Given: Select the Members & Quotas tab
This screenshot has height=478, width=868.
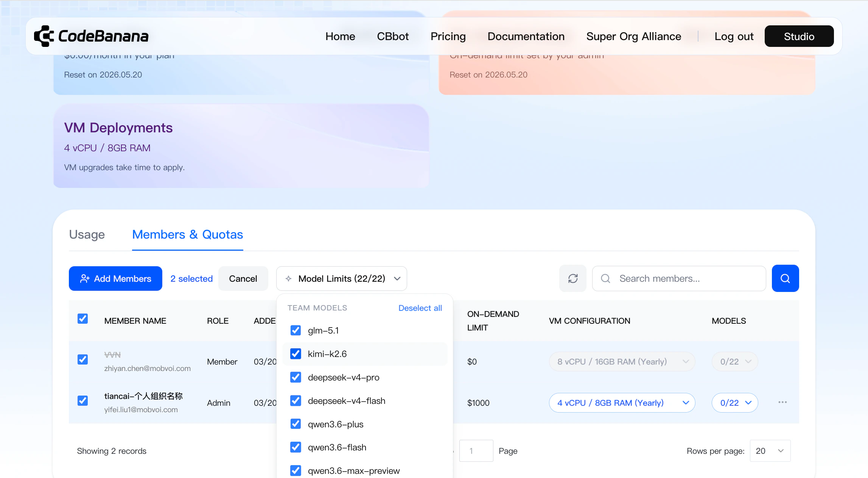Looking at the screenshot, I should click(188, 234).
